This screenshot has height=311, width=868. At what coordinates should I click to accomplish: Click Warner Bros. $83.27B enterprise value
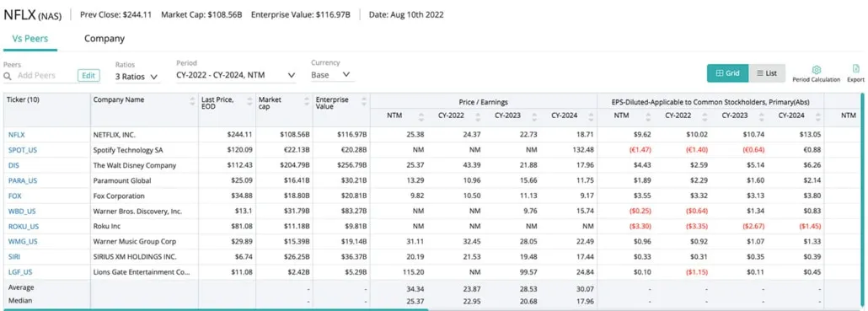pyautogui.click(x=352, y=212)
